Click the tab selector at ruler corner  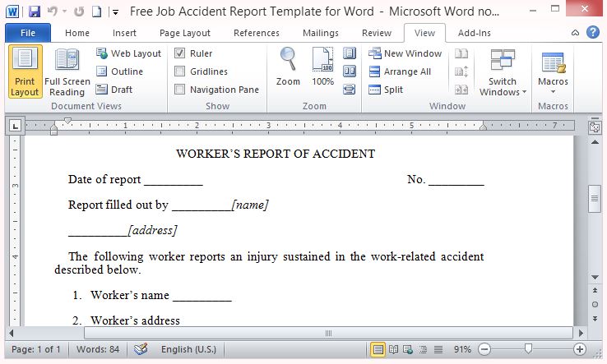(x=15, y=126)
